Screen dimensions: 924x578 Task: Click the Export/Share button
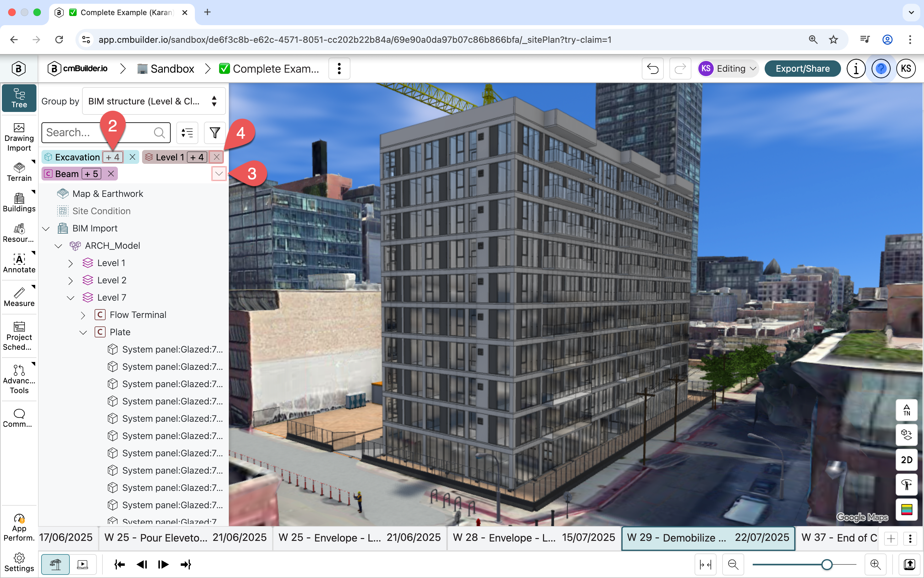(803, 69)
